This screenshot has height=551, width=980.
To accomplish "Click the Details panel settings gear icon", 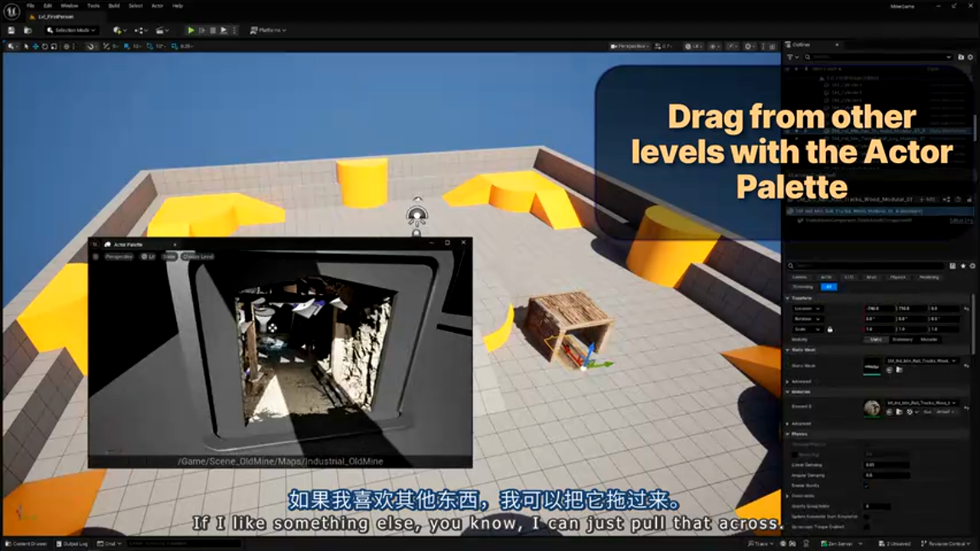I will [972, 266].
